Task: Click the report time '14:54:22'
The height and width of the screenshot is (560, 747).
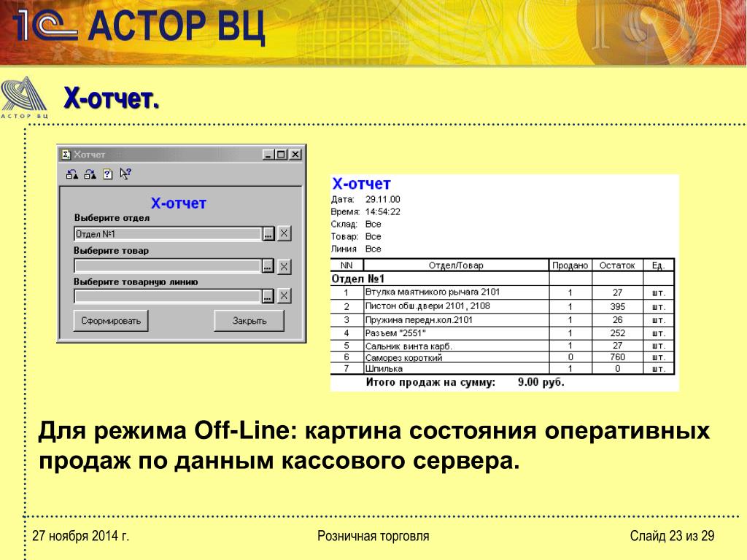Action: point(382,211)
